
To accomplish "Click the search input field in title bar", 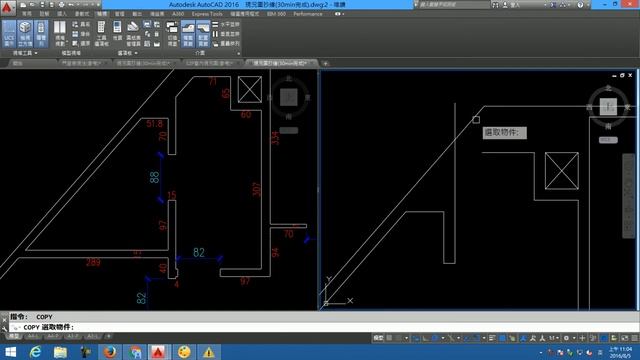I will tap(453, 5).
